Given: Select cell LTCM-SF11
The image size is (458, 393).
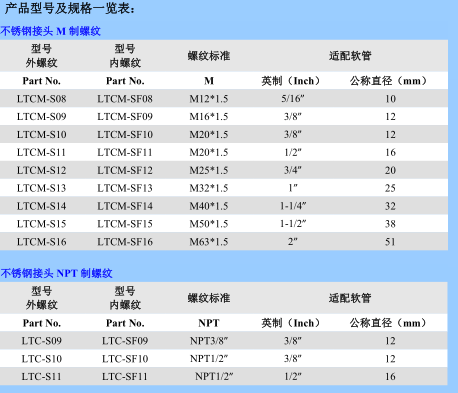Looking at the screenshot, I should 125,152.
